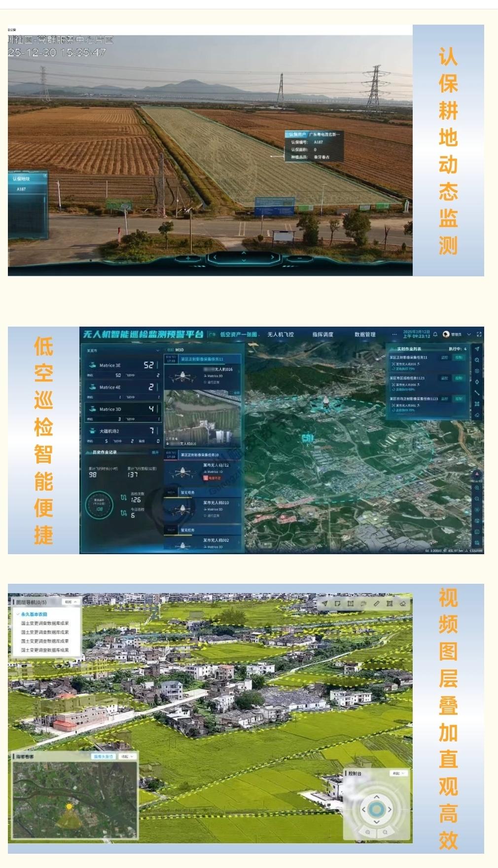Open the live video thumbnail of 无人机016
Image resolution: width=498 pixels, height=868 pixels.
[x=203, y=419]
